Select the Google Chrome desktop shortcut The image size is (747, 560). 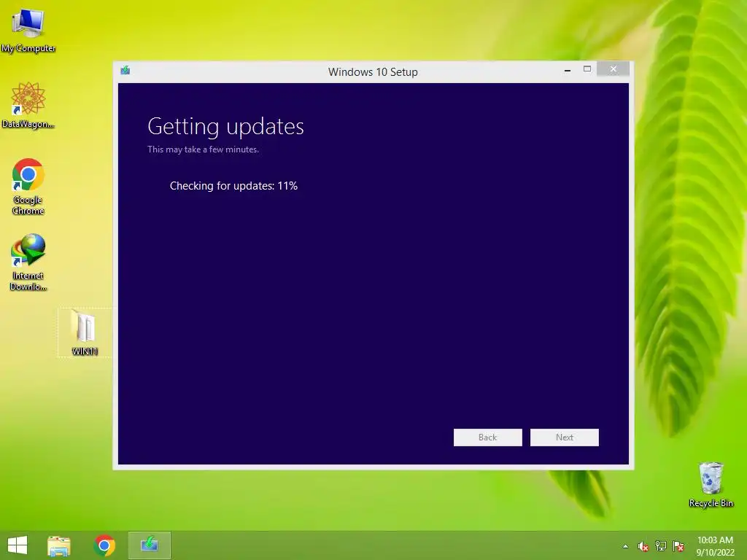tap(28, 187)
